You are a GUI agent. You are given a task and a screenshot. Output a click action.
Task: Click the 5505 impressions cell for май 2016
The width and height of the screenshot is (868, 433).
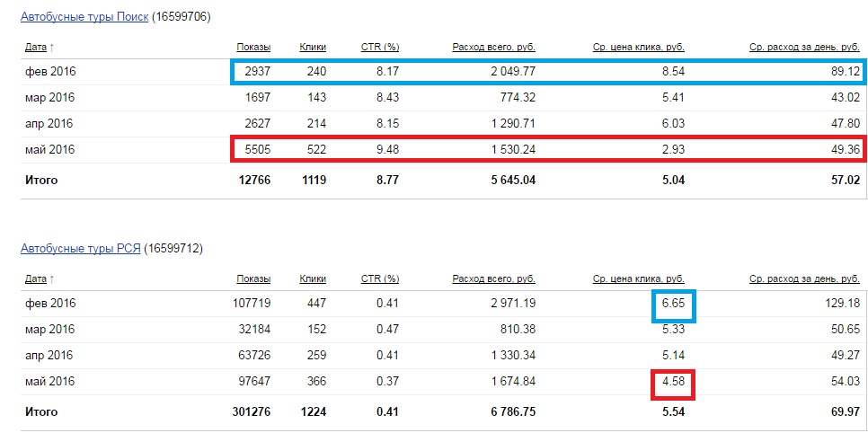pyautogui.click(x=257, y=150)
